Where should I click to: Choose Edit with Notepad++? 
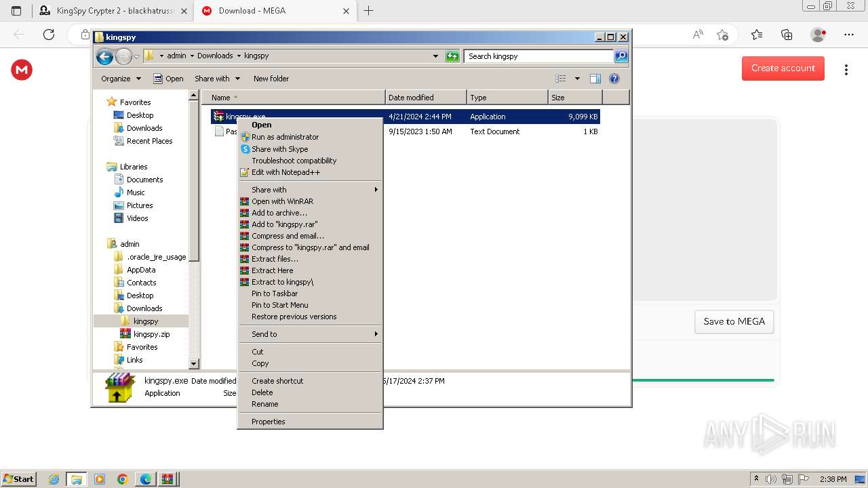pos(310,172)
